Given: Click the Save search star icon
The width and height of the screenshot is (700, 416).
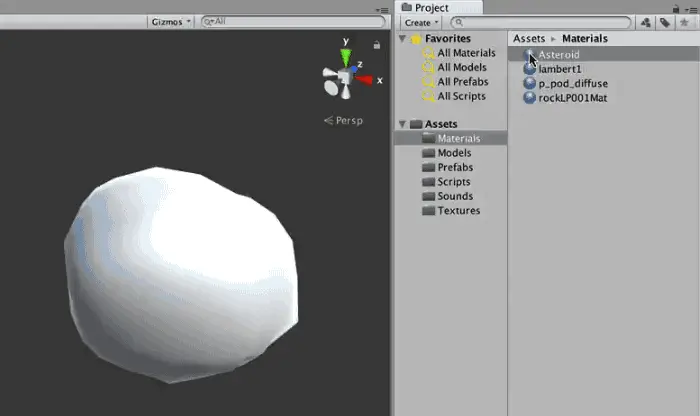Looking at the screenshot, I should point(684,22).
